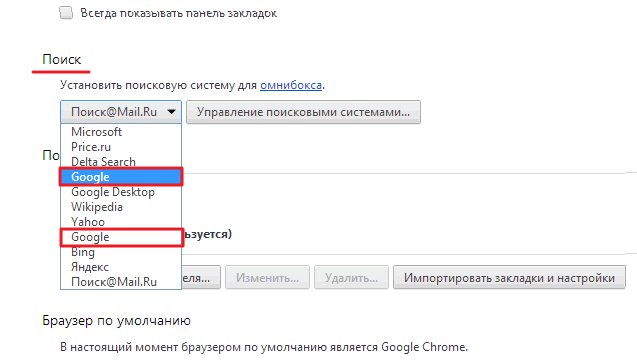Choose Price.ru from the search engine list

[121, 147]
